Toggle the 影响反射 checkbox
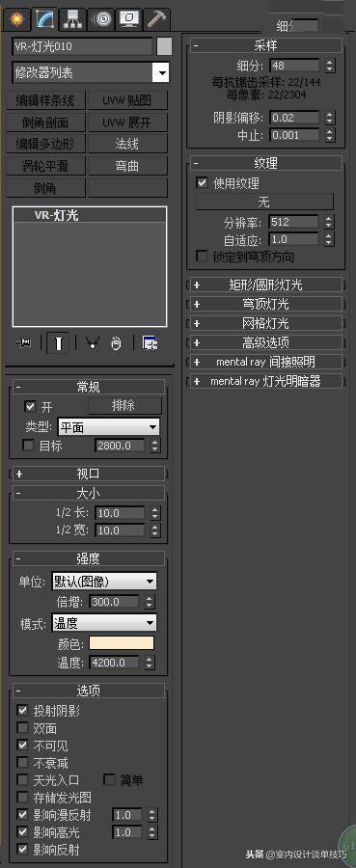 23,849
